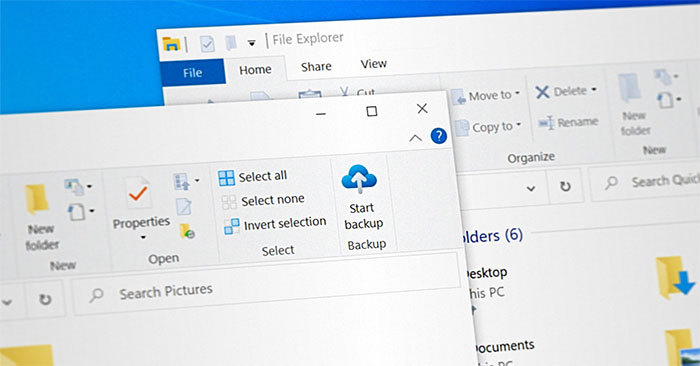The width and height of the screenshot is (700, 366).
Task: Click Cut in the back window ribbon
Action: 357,92
